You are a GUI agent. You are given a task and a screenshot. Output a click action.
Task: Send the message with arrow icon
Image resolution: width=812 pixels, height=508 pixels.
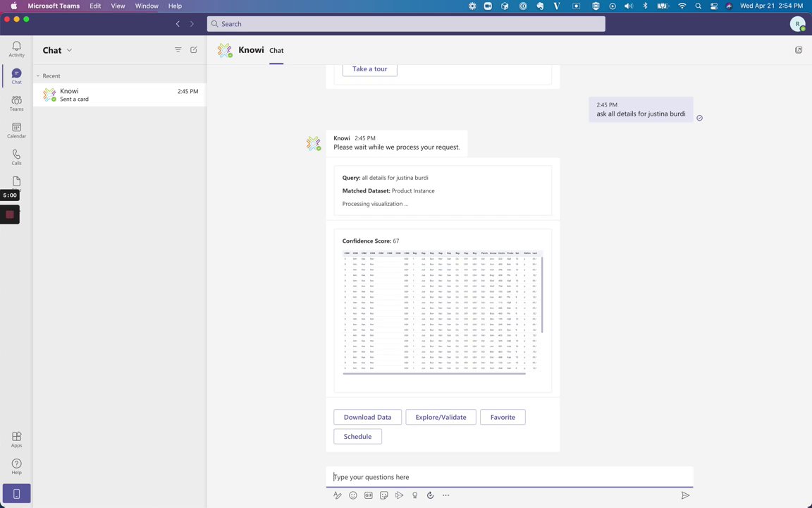(685, 495)
